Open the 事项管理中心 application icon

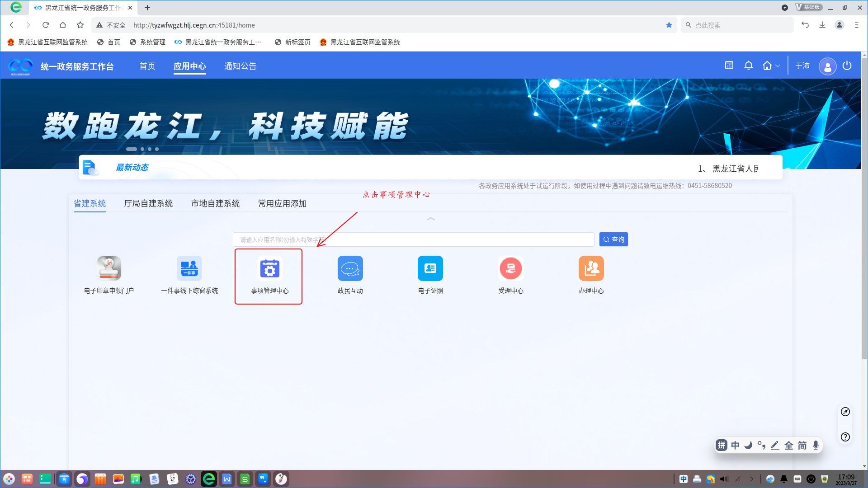click(269, 269)
